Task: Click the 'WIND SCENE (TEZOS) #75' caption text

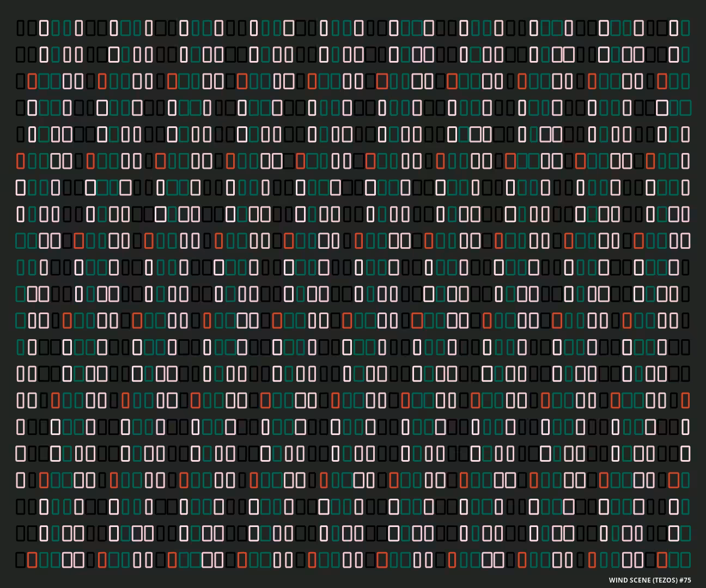Action: pos(650,580)
